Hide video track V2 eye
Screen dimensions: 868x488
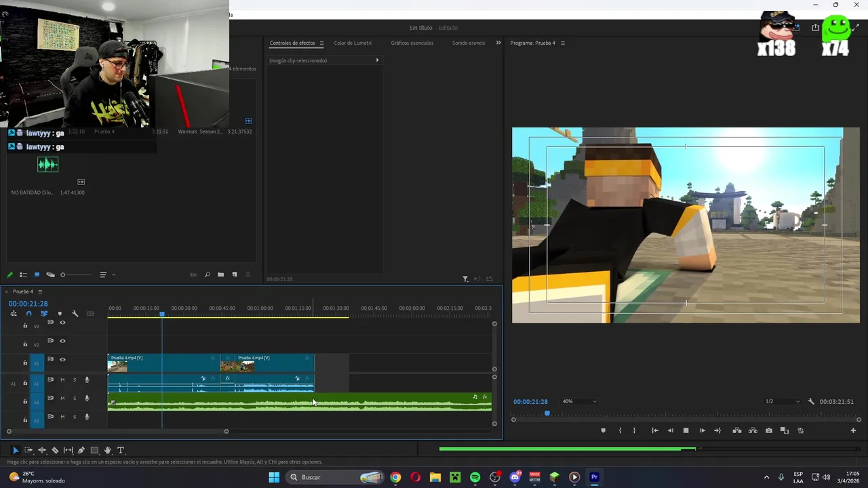tap(62, 341)
